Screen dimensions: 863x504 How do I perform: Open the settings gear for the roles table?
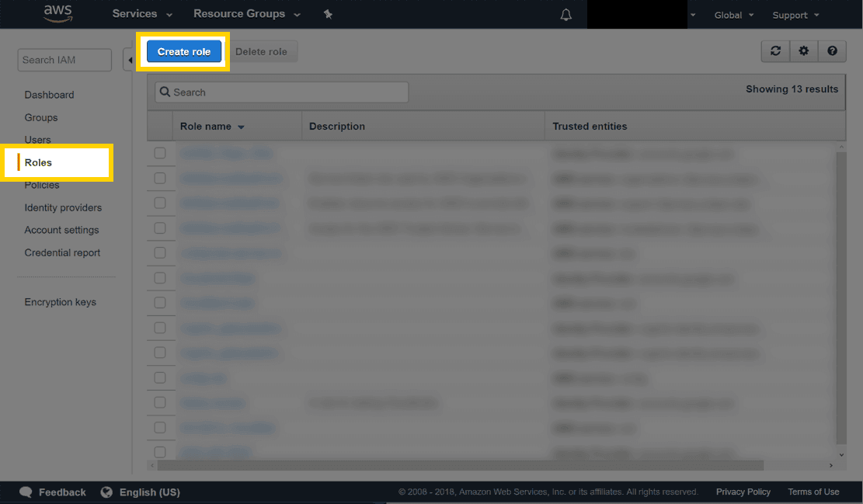(804, 51)
